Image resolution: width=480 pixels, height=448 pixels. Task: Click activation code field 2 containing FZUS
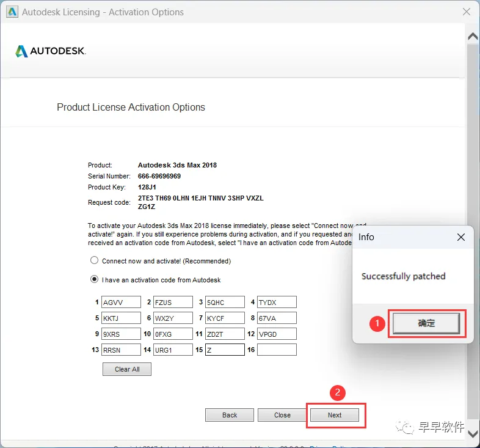tap(173, 302)
